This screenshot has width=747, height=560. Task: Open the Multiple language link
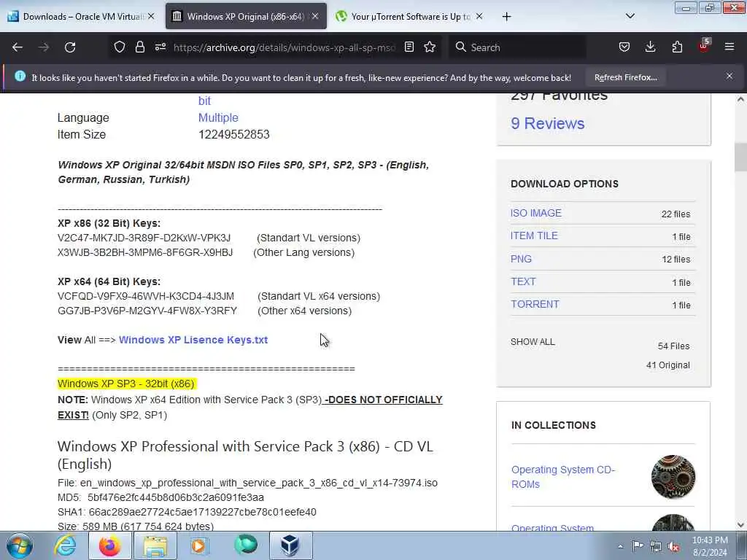[x=218, y=117]
